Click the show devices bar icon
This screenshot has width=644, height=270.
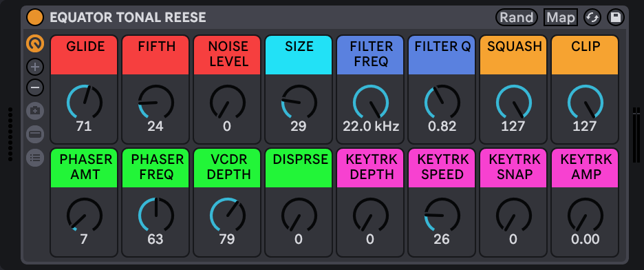(x=35, y=134)
